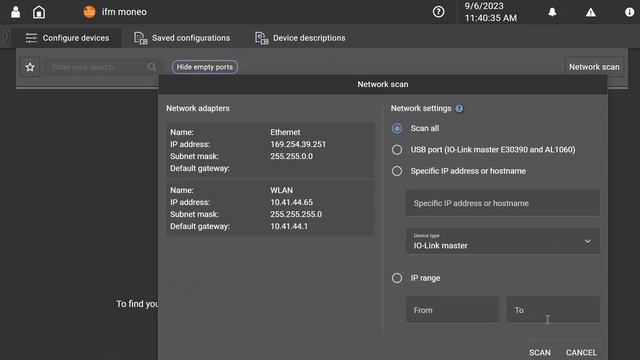Image resolution: width=640 pixels, height=360 pixels.
Task: Select the USB port radio option
Action: coord(397,150)
